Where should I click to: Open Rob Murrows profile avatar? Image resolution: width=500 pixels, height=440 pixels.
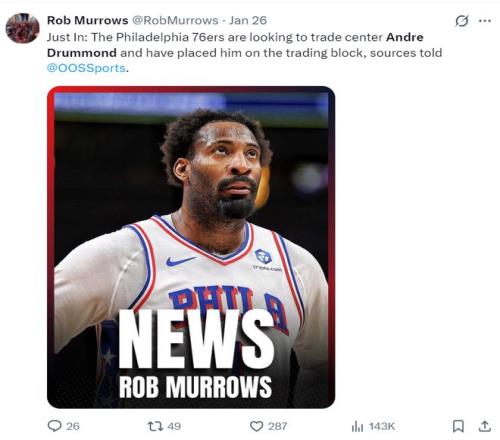pos(22,28)
